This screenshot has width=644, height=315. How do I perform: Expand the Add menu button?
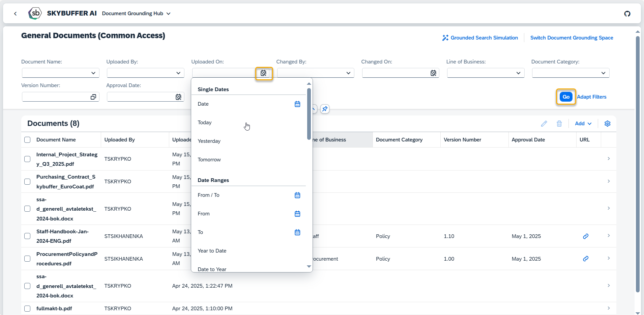tap(583, 124)
